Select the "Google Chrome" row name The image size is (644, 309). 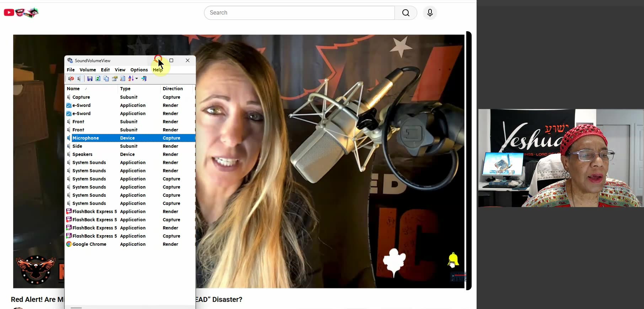click(89, 244)
